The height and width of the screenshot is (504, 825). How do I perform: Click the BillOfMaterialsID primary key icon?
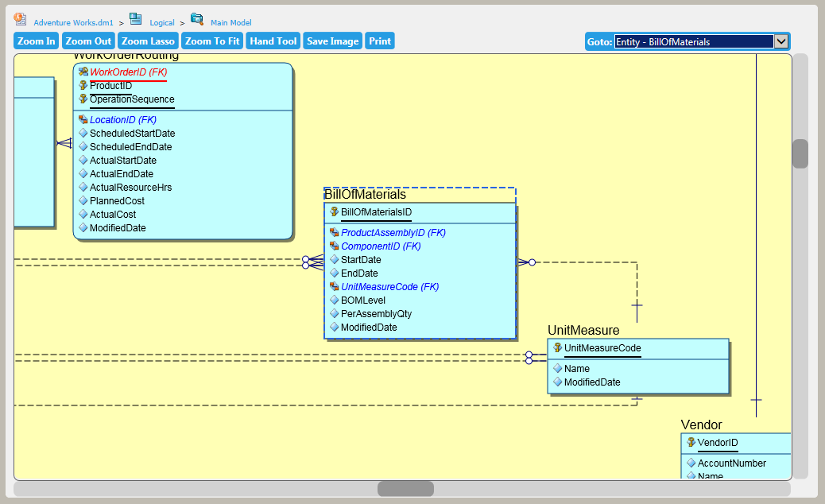coord(334,211)
